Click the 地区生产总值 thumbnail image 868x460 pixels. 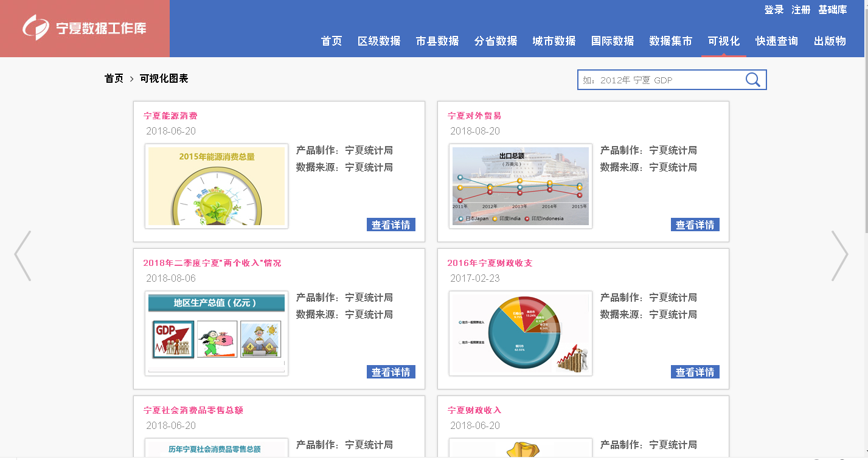[217, 333]
